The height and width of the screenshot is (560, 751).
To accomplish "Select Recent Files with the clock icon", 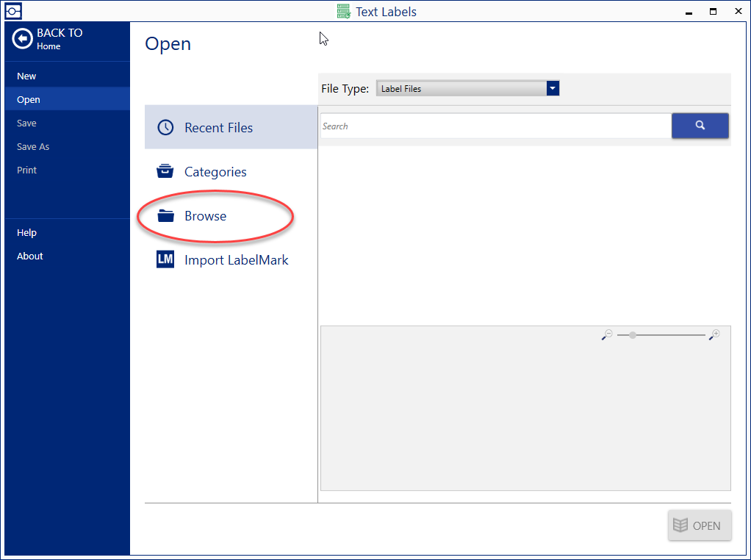I will [x=218, y=127].
